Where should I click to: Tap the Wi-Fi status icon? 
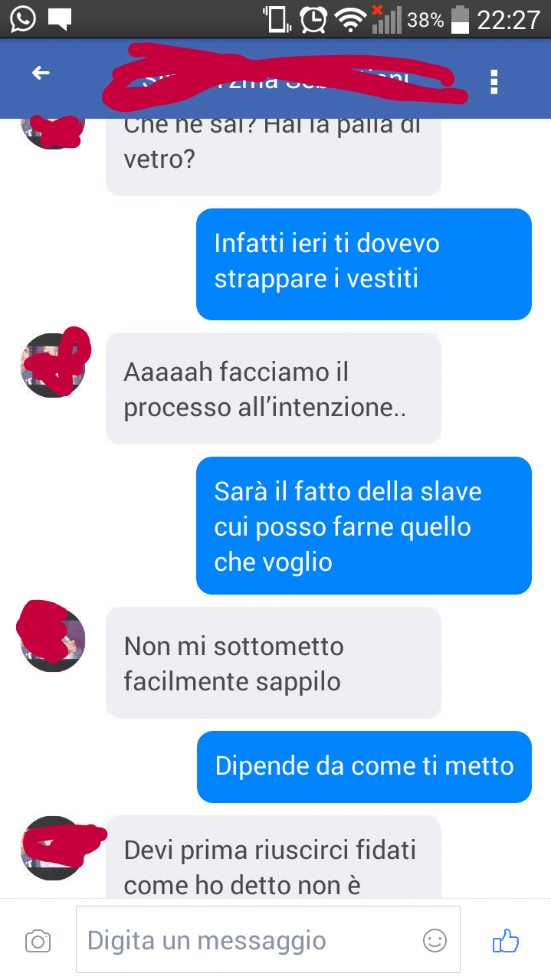352,19
